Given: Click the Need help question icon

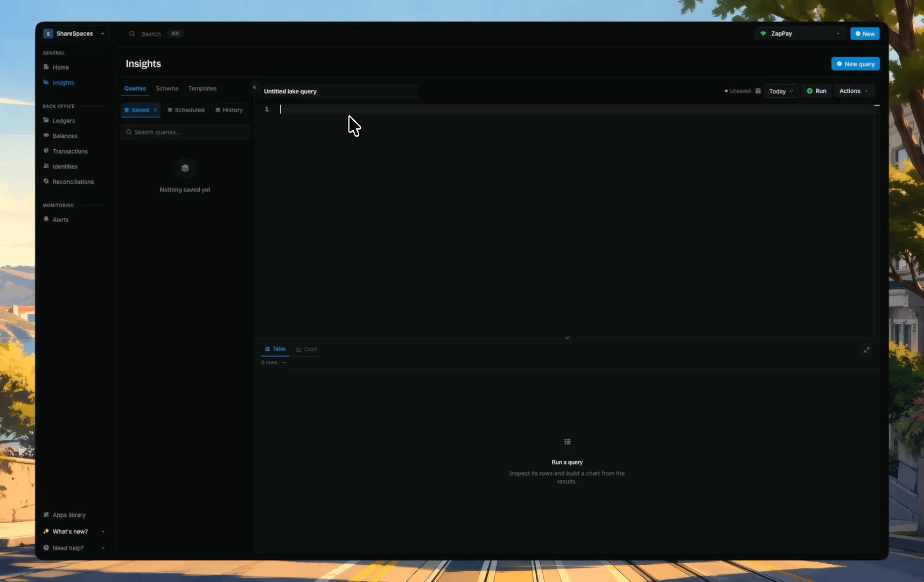Looking at the screenshot, I should click(46, 548).
